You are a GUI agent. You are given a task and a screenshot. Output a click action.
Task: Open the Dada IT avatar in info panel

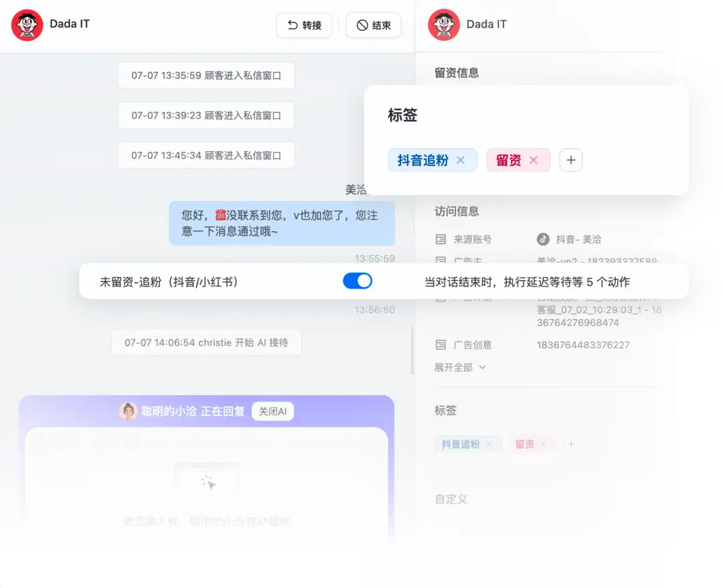444,24
